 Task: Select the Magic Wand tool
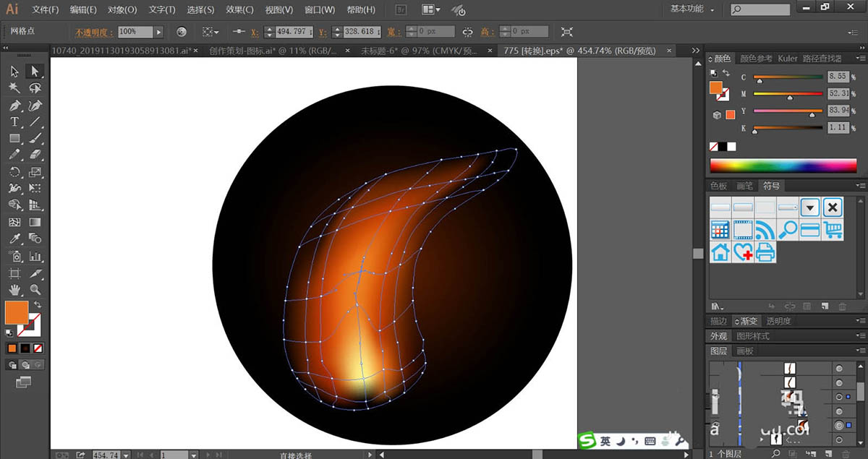[14, 87]
